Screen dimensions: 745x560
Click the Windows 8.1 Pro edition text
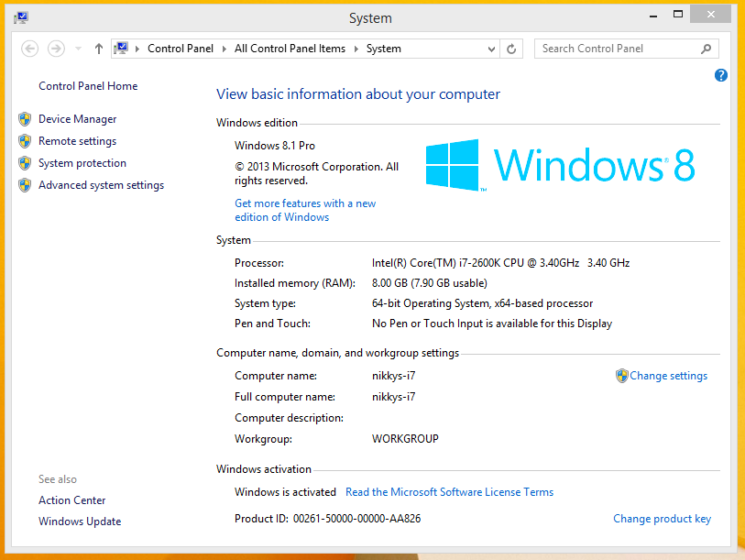275,146
